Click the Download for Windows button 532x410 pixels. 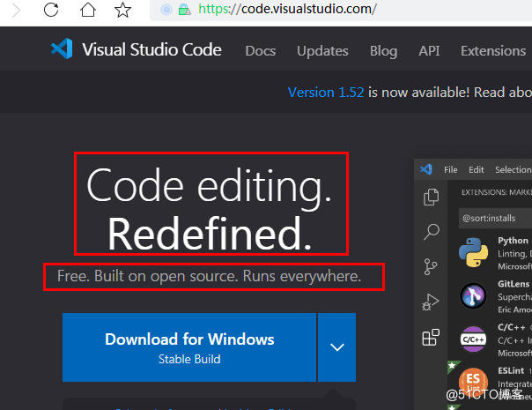[x=189, y=347]
